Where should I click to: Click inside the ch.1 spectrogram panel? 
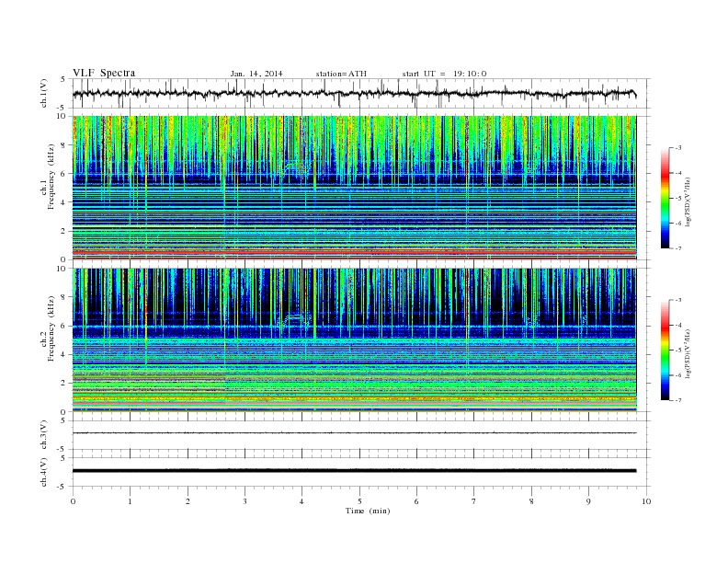[354, 188]
